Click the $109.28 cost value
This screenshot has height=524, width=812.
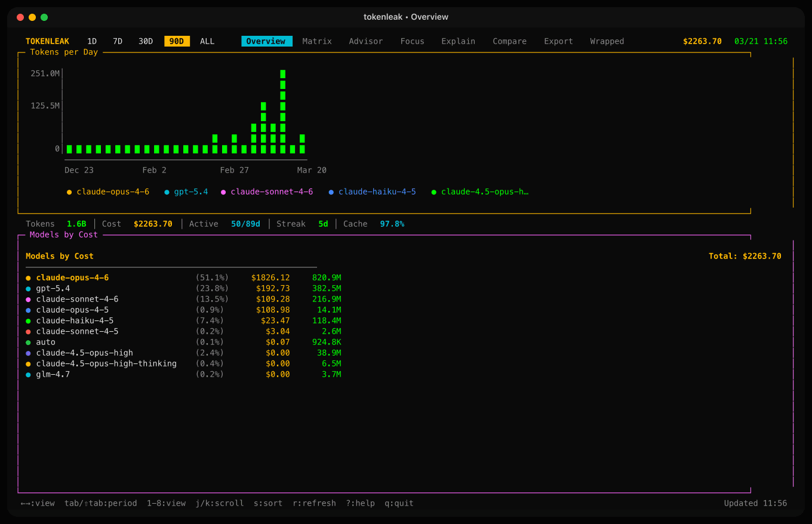click(273, 299)
